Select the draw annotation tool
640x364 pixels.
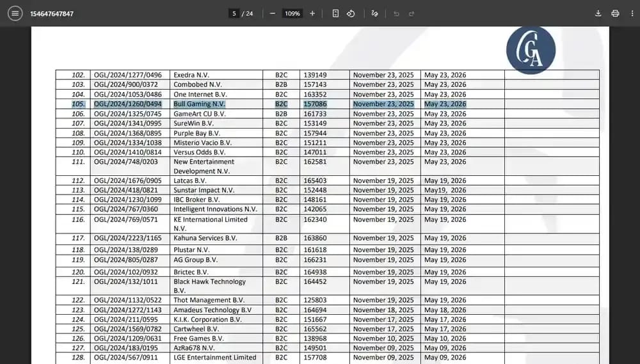tap(374, 13)
